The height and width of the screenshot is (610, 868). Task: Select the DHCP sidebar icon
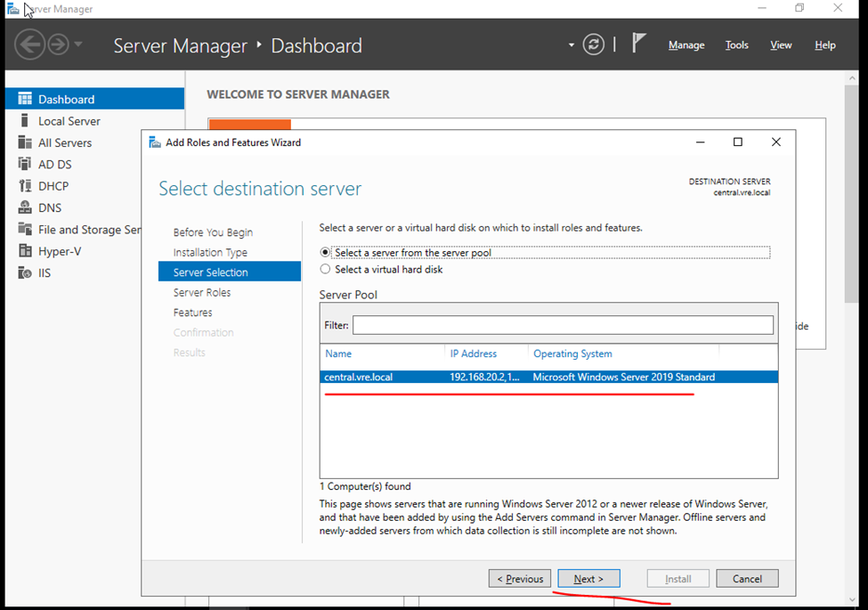[x=25, y=186]
